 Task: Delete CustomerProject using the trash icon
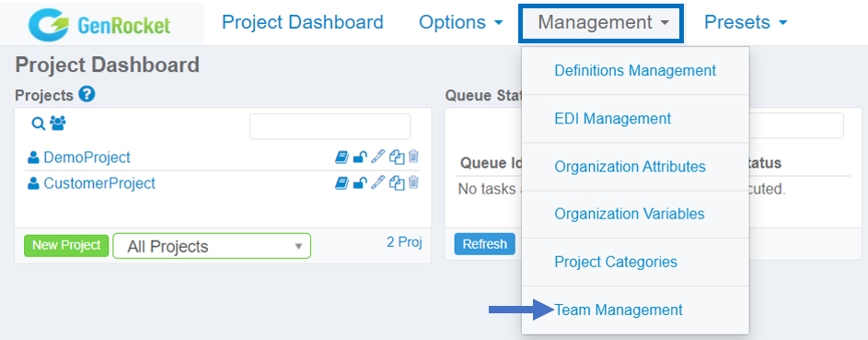(413, 182)
